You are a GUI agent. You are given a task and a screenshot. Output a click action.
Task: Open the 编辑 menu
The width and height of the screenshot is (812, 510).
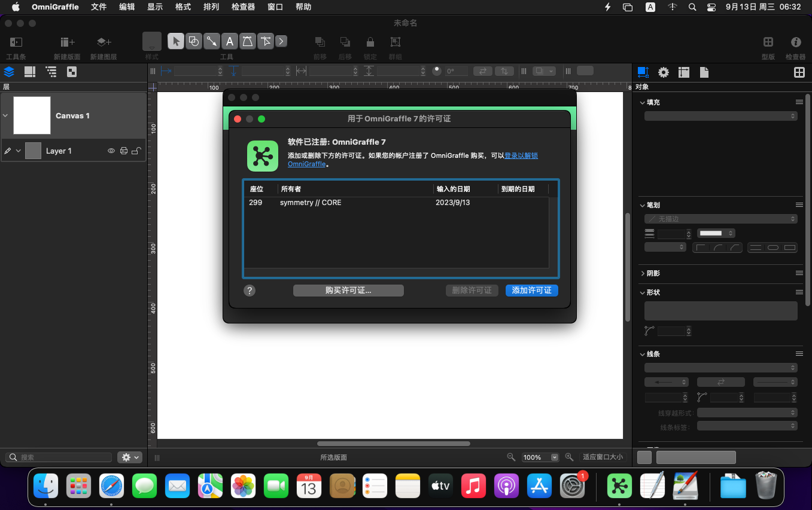(x=127, y=7)
